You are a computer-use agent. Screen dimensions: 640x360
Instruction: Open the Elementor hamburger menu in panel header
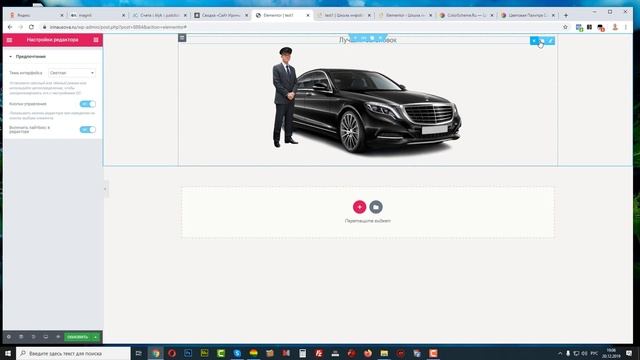pyautogui.click(x=9, y=40)
